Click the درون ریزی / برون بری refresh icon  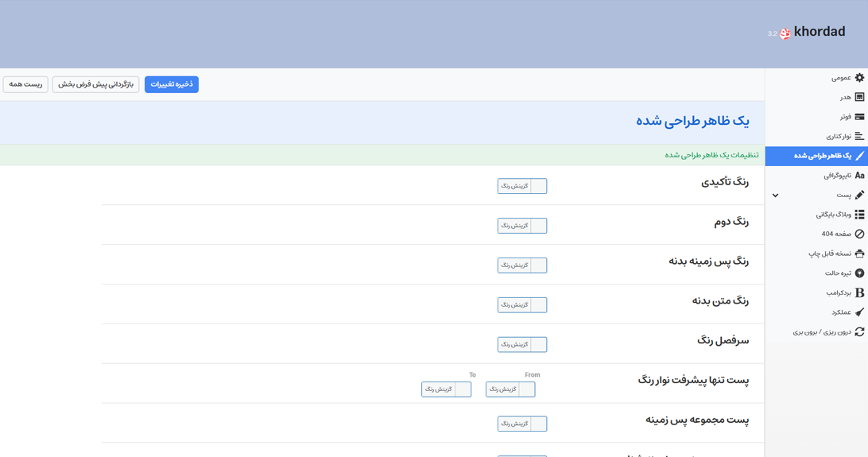pyautogui.click(x=859, y=331)
